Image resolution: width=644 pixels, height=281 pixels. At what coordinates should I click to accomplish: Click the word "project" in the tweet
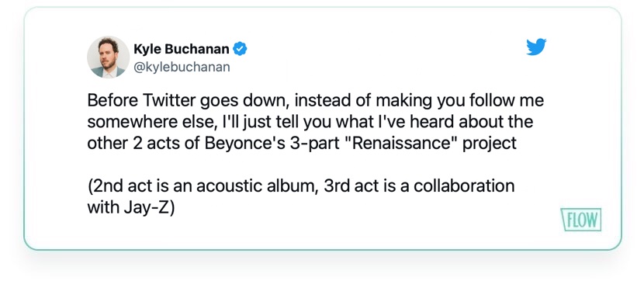[489, 144]
